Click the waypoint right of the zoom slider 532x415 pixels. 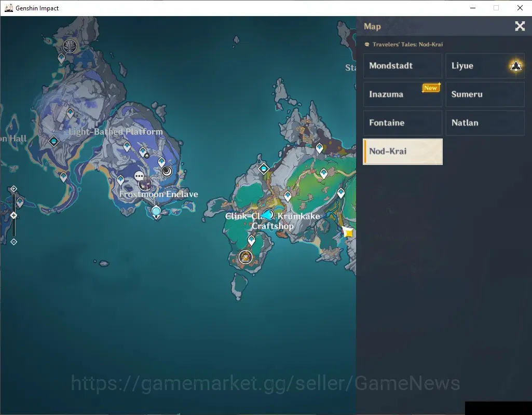tap(20, 203)
